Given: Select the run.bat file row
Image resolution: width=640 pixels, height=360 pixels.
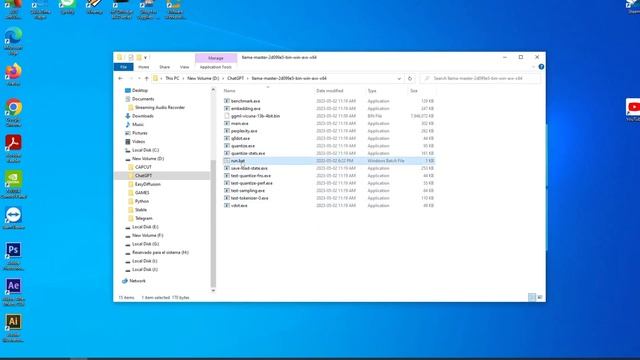Looking at the screenshot, I should click(x=329, y=161).
